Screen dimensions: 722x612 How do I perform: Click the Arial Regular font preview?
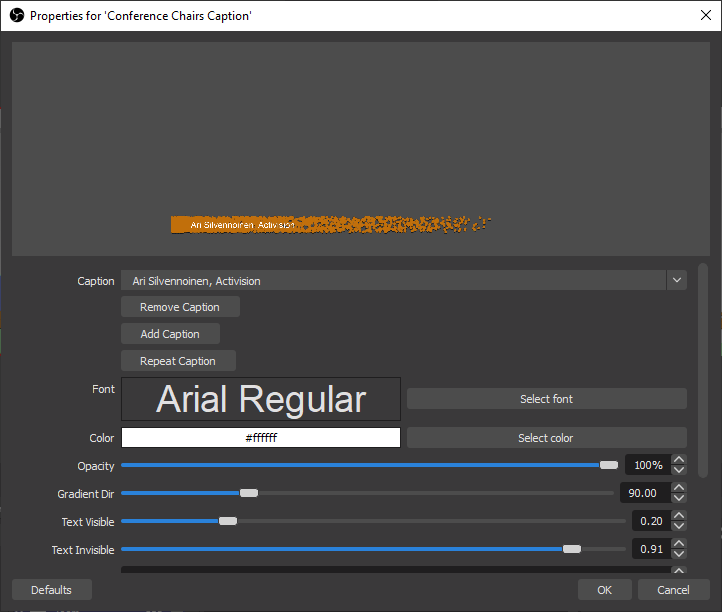[261, 399]
